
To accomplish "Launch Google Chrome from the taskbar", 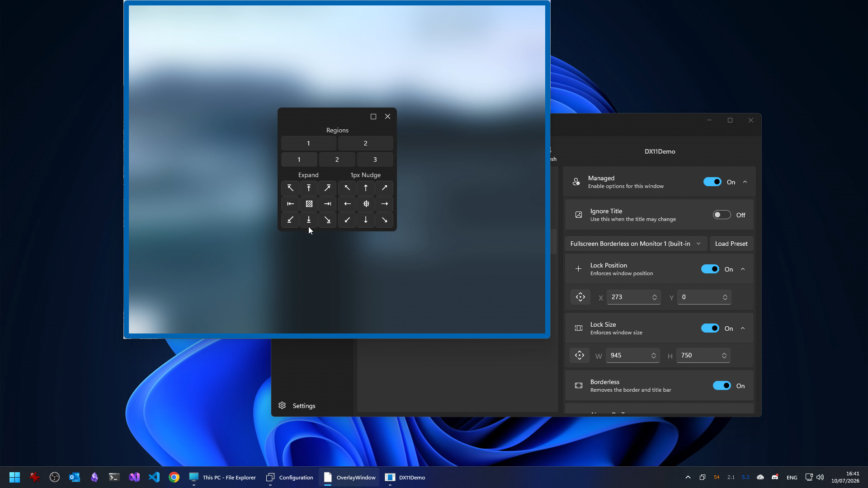I will coord(174,477).
